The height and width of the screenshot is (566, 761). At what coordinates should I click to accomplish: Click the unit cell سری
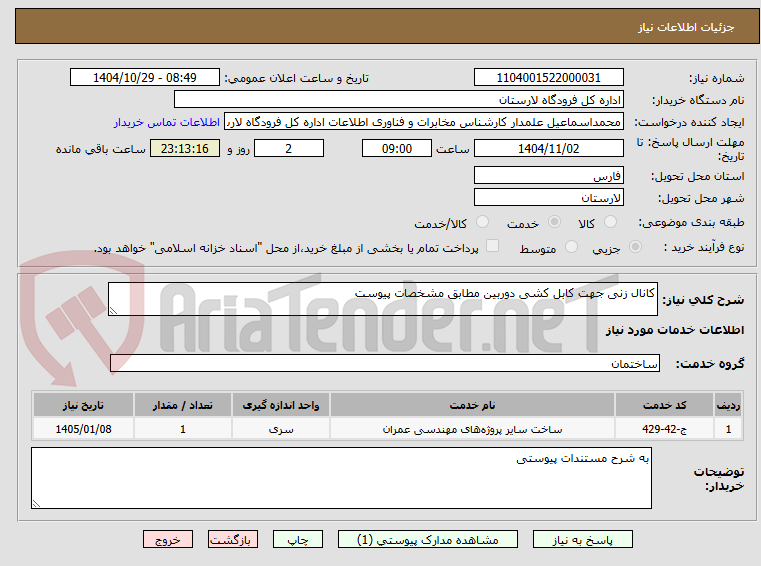(x=281, y=429)
